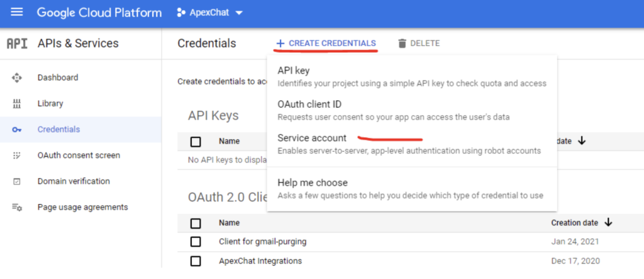The height and width of the screenshot is (279, 644).
Task: Open Page usage agreements
Action: (81, 207)
